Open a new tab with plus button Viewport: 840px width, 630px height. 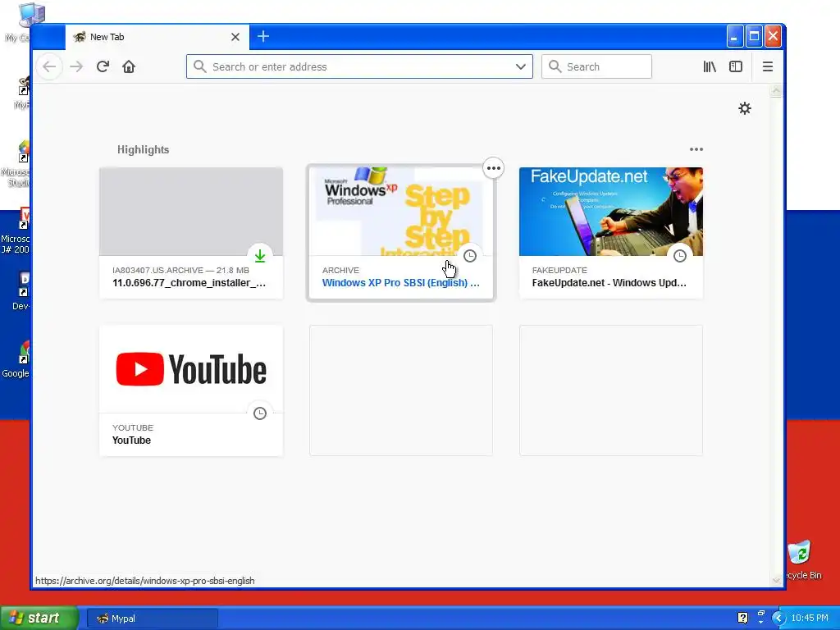263,36
